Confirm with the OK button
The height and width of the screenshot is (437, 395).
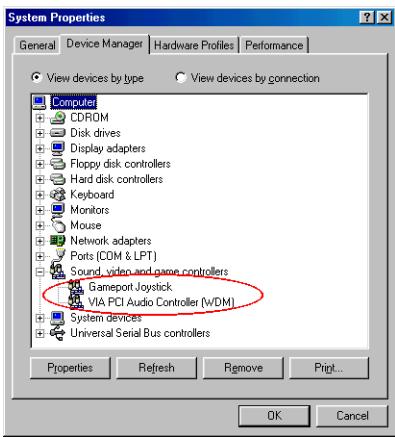pyautogui.click(x=274, y=416)
